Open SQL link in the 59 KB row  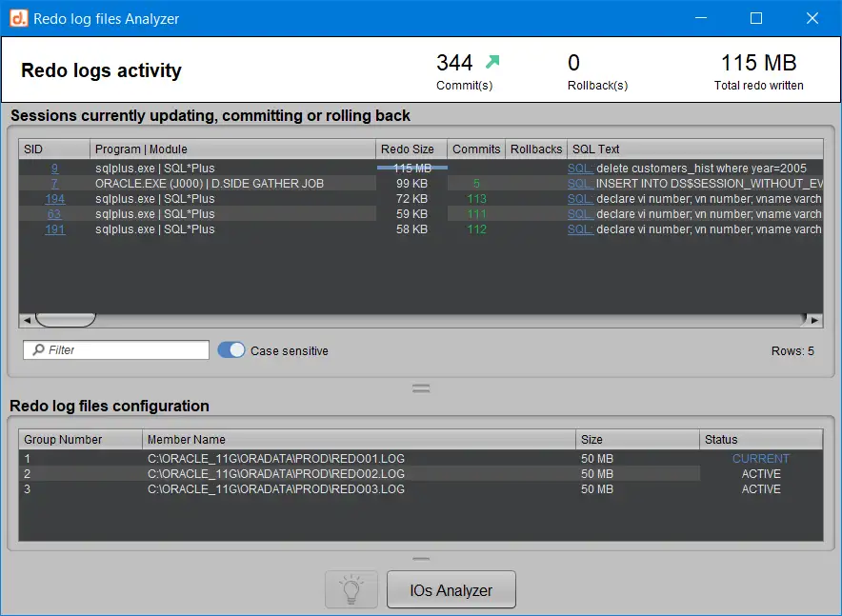point(580,214)
